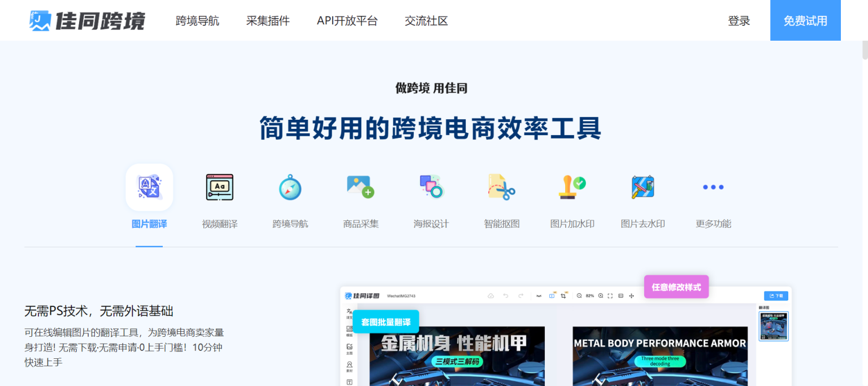The image size is (868, 386).
Task: Click the undo arrow in the editor toolbar
Action: point(506,295)
